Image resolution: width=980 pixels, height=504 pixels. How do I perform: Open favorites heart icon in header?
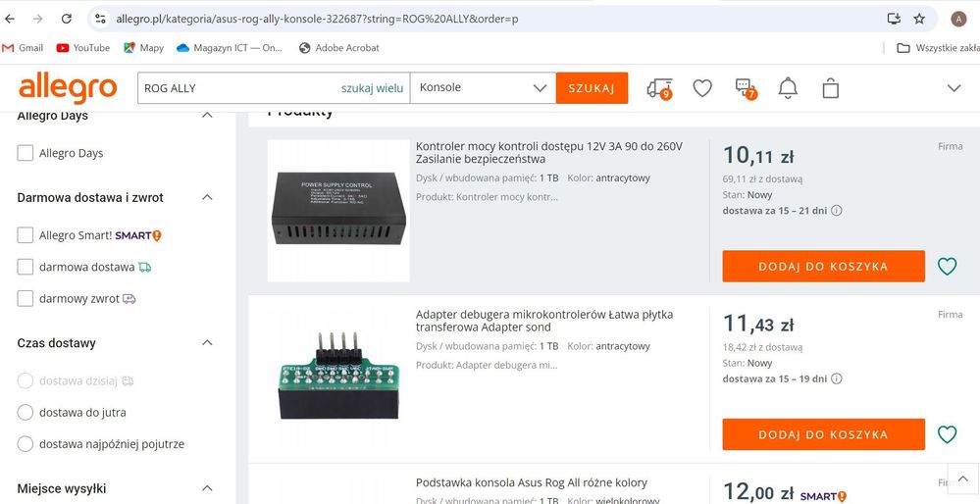coord(702,88)
